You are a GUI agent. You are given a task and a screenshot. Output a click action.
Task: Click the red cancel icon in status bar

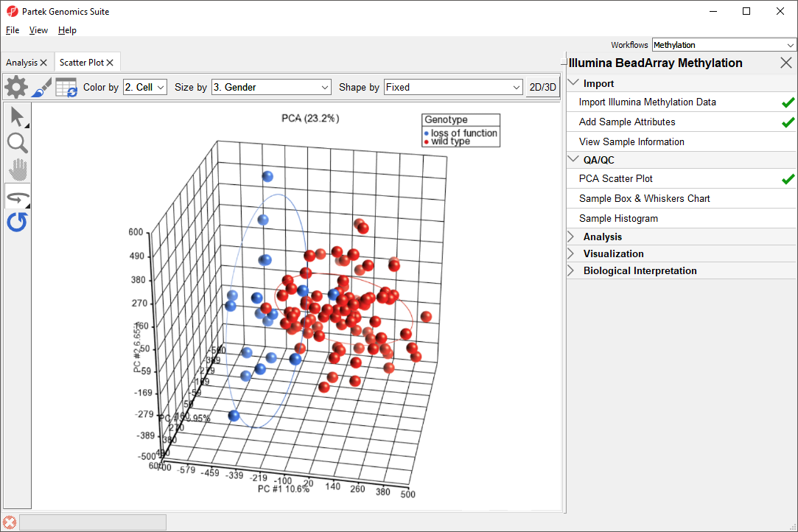pyautogui.click(x=9, y=522)
